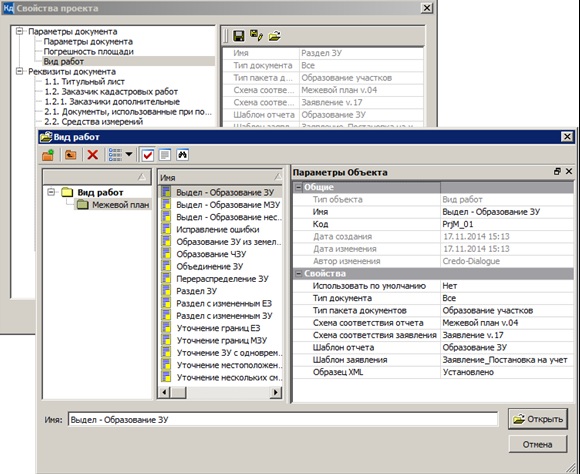
Task: Sort list by Имя column header
Action: coord(220,177)
